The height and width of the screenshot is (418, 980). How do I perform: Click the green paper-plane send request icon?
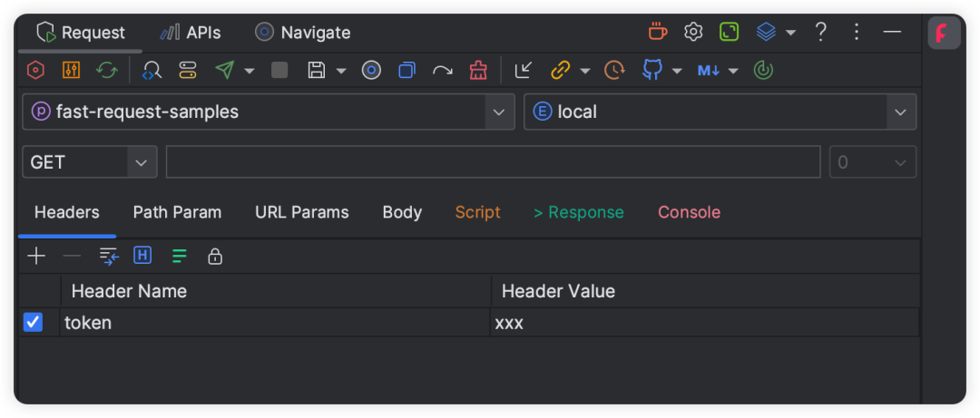click(x=225, y=71)
